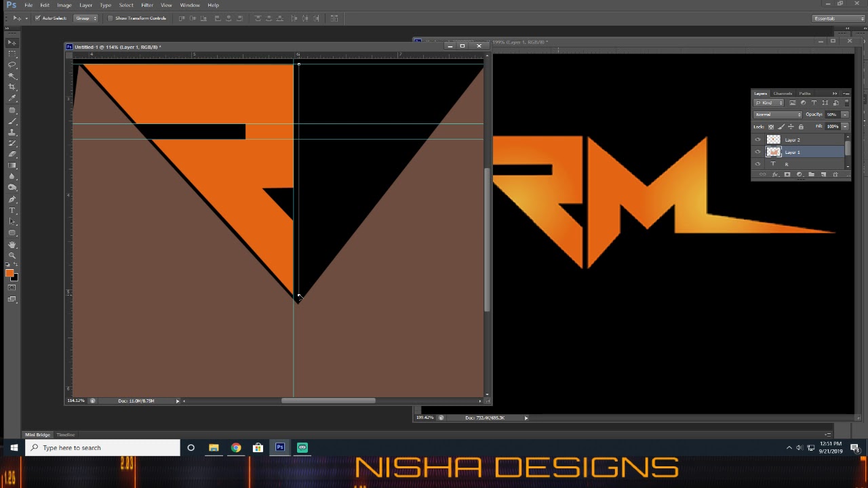
Task: Select the Zoom tool
Action: tap(12, 256)
